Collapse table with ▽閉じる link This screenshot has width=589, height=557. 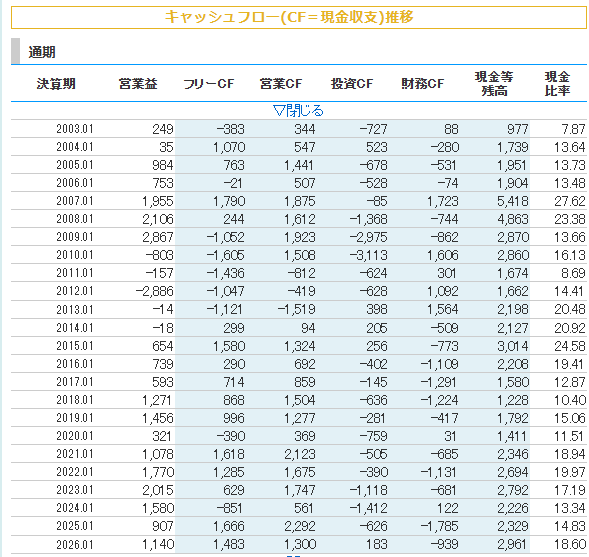(x=299, y=111)
